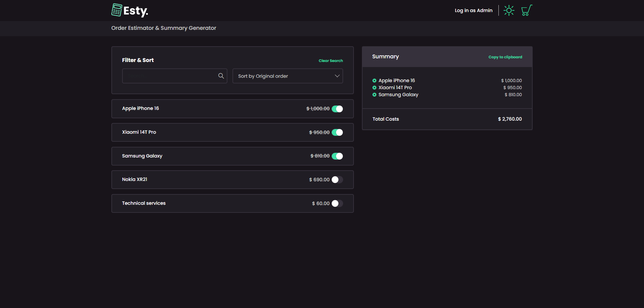Turn on Technical services toggle
The height and width of the screenshot is (308, 644).
tap(337, 203)
